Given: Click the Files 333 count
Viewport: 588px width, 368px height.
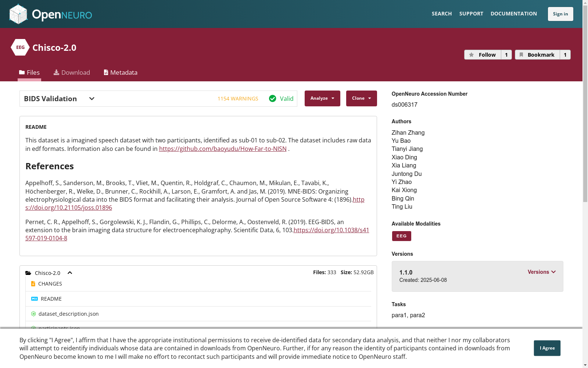Looking at the screenshot, I should pyautogui.click(x=332, y=272).
